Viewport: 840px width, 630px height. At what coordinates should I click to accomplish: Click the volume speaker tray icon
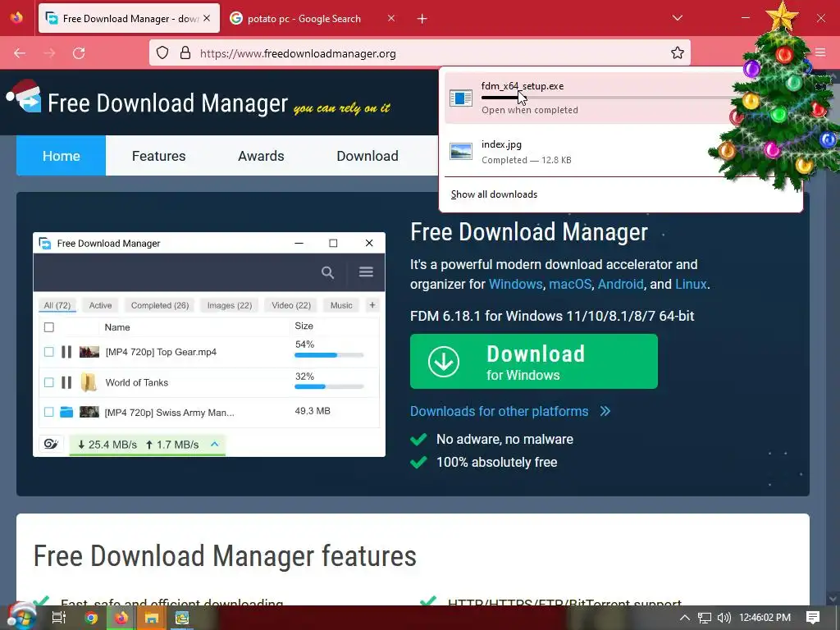pos(724,618)
